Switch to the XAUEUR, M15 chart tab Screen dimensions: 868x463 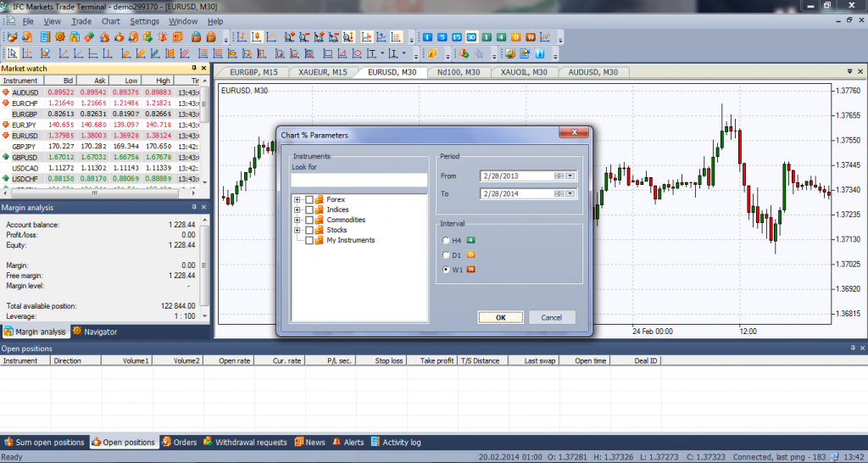point(323,72)
